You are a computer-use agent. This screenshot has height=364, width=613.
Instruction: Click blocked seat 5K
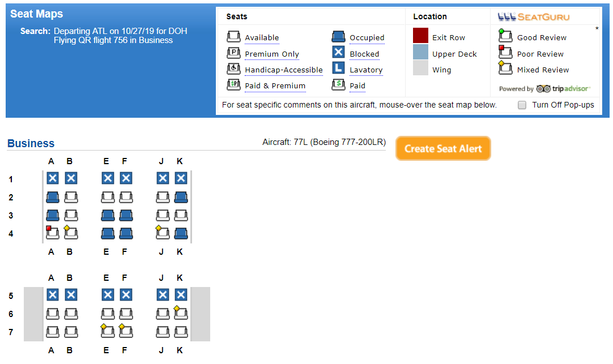(x=181, y=295)
